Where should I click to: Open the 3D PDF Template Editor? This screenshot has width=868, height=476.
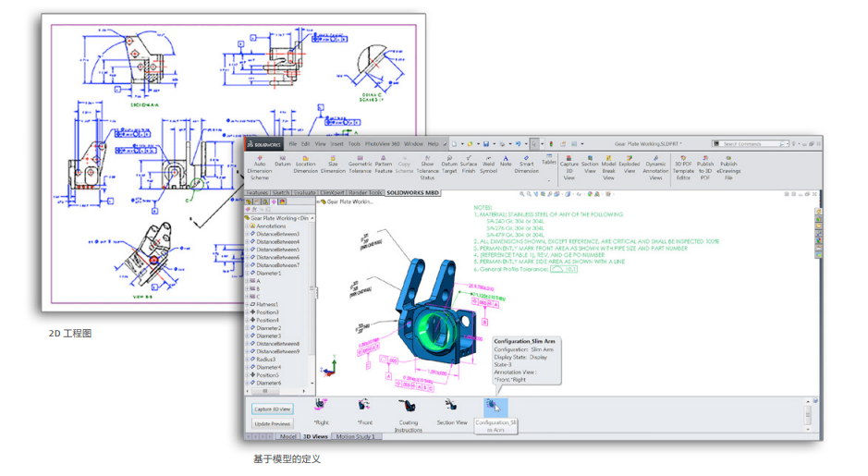click(x=683, y=165)
